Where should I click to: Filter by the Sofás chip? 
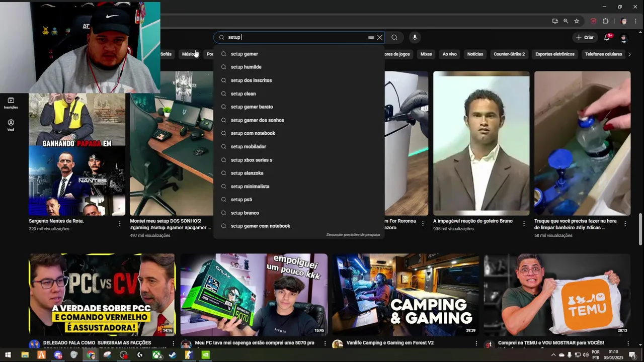pyautogui.click(x=166, y=54)
